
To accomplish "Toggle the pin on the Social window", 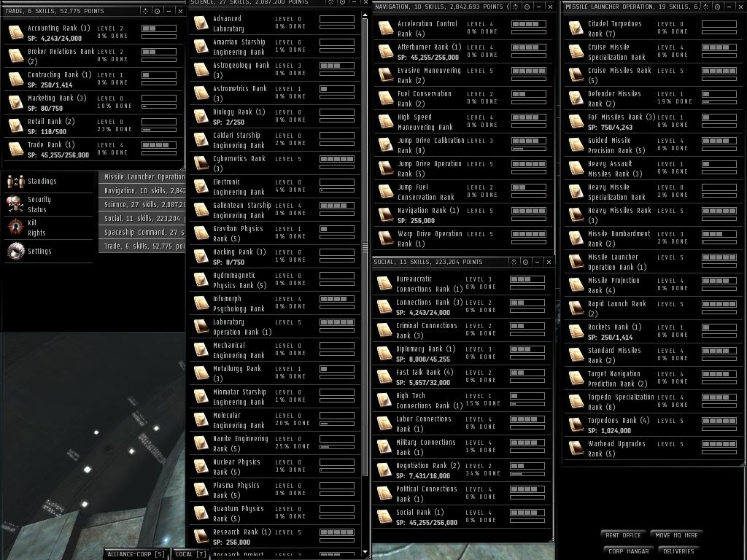I will 525,262.
